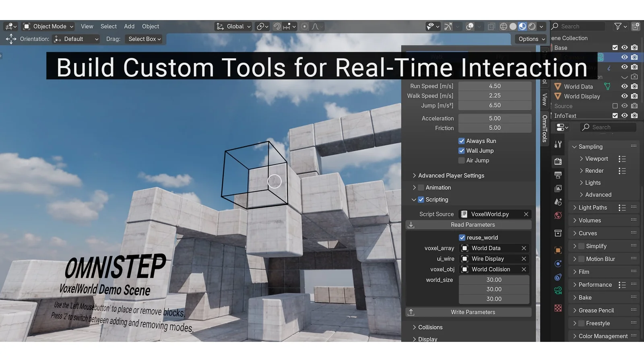The width and height of the screenshot is (644, 362).
Task: Open the Physics properties tab
Action: [558, 278]
